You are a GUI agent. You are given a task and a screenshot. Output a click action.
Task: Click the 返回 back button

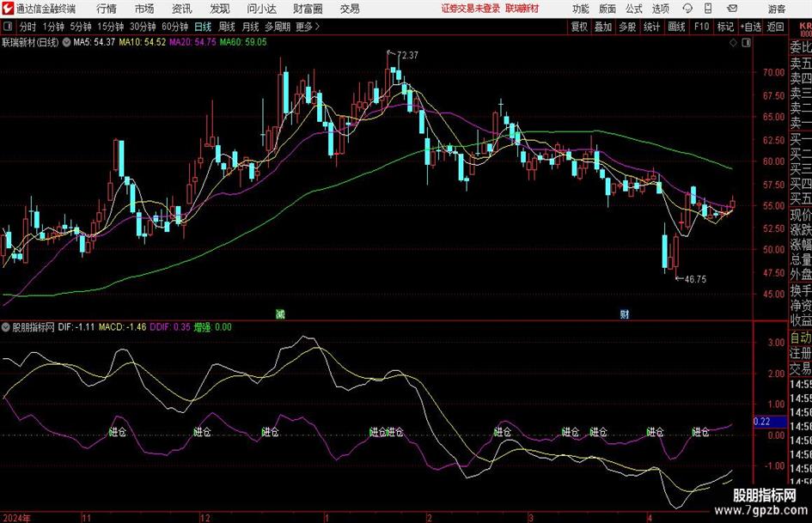(x=775, y=27)
